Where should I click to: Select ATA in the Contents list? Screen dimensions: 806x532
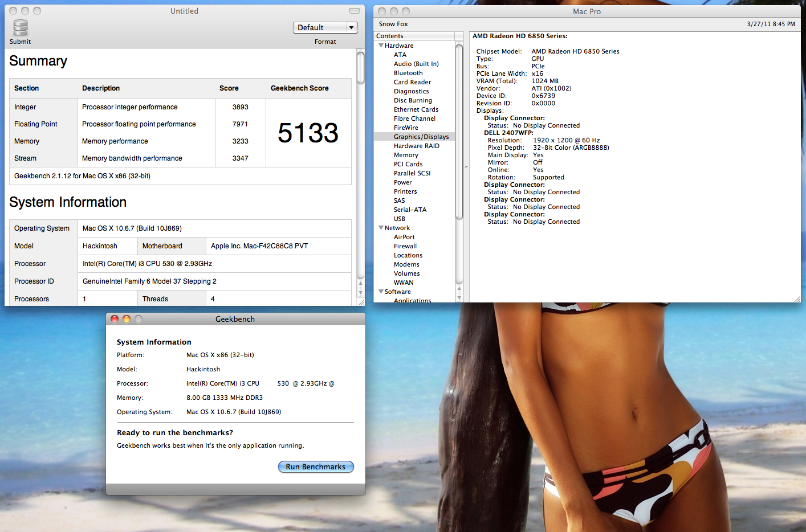pos(400,55)
